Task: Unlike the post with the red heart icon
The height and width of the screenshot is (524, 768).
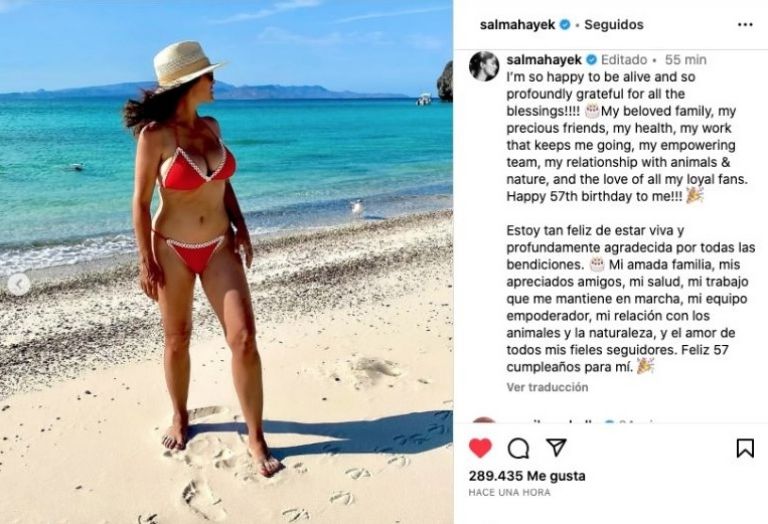Action: pos(480,448)
